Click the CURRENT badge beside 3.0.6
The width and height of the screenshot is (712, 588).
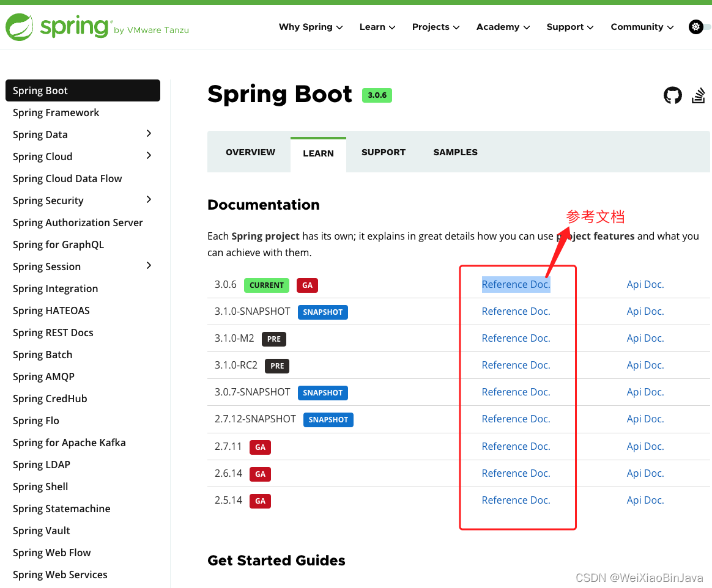point(267,285)
